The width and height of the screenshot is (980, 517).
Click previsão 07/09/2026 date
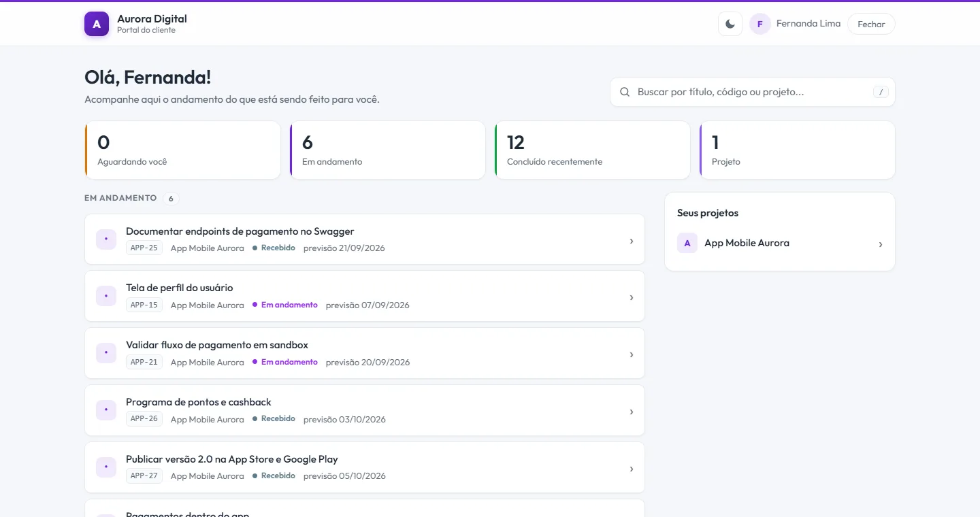(367, 305)
